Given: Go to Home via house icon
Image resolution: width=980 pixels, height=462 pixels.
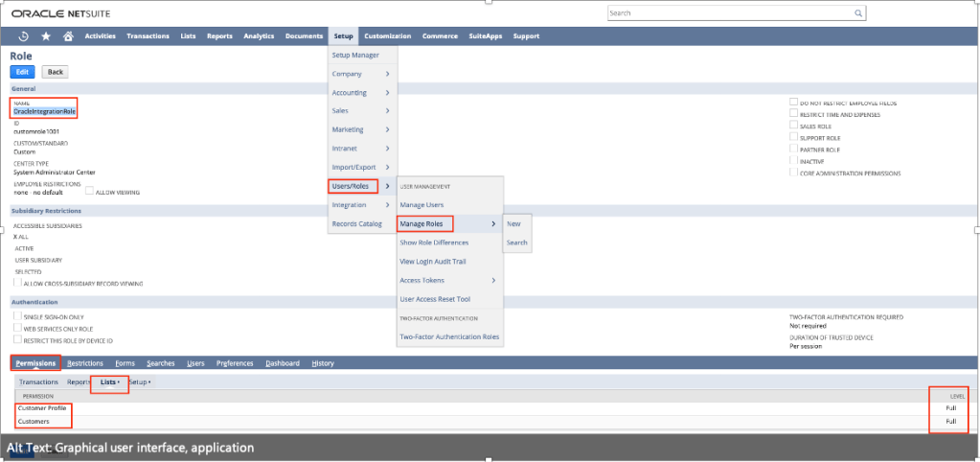Looking at the screenshot, I should point(68,36).
